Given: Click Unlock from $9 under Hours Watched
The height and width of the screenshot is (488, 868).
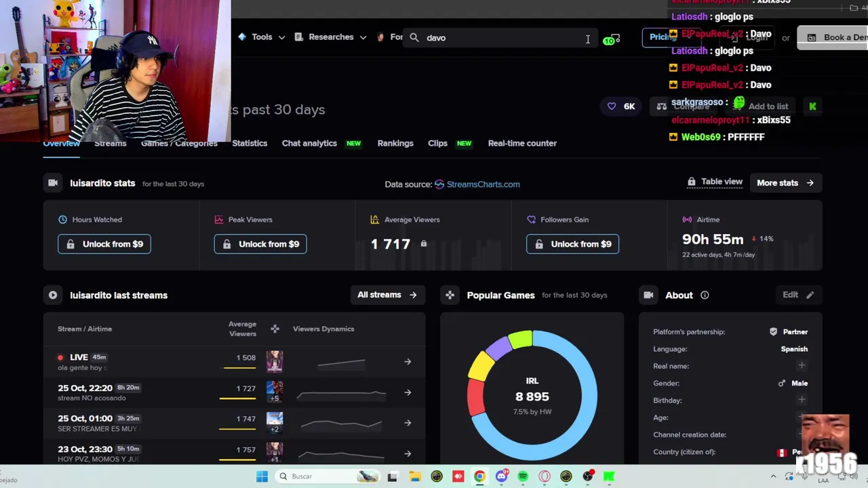Looking at the screenshot, I should (104, 244).
